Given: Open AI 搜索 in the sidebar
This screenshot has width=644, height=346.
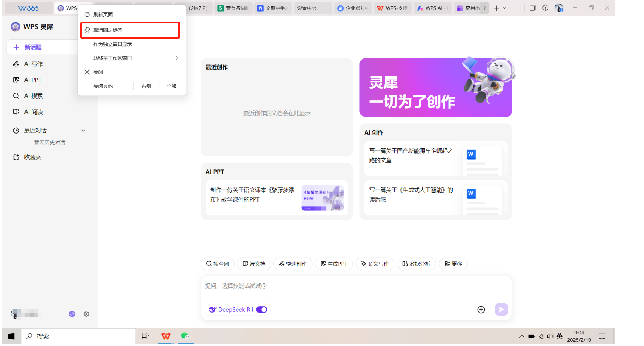Looking at the screenshot, I should [33, 96].
